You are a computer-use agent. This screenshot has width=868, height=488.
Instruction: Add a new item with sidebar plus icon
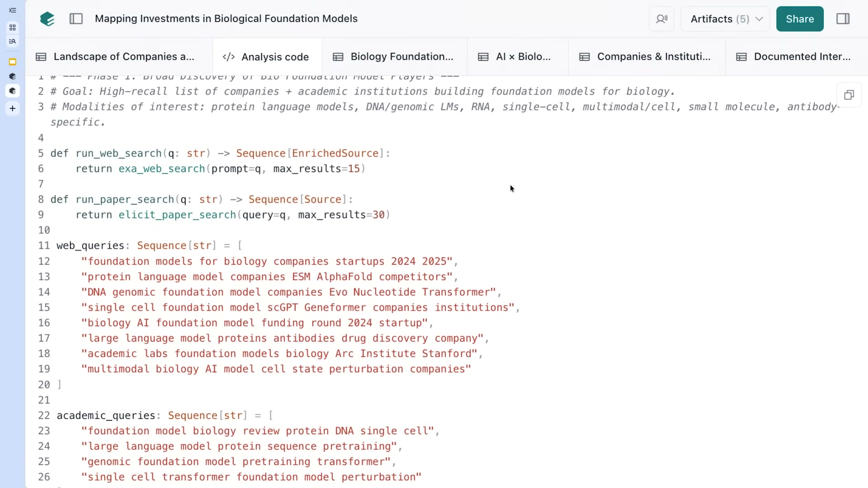click(x=13, y=108)
